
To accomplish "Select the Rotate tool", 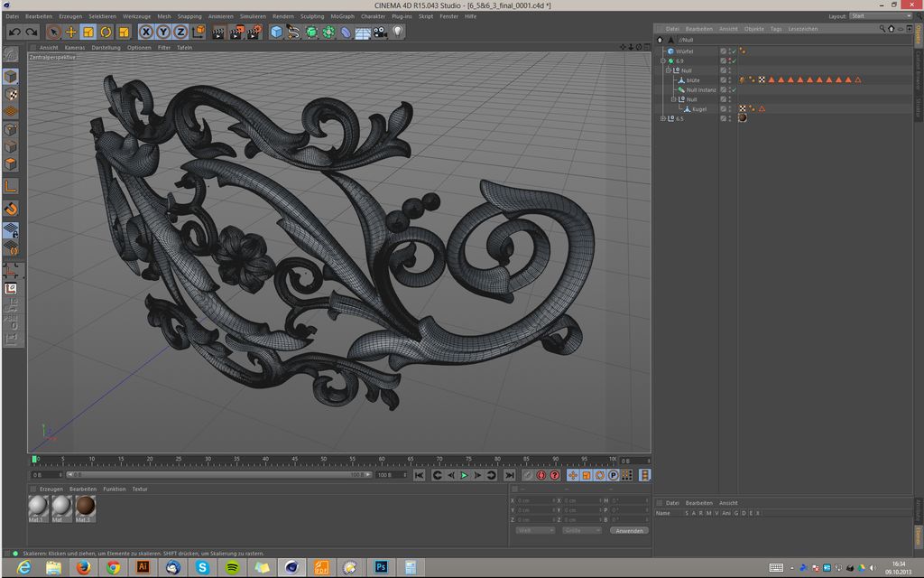I will [106, 32].
